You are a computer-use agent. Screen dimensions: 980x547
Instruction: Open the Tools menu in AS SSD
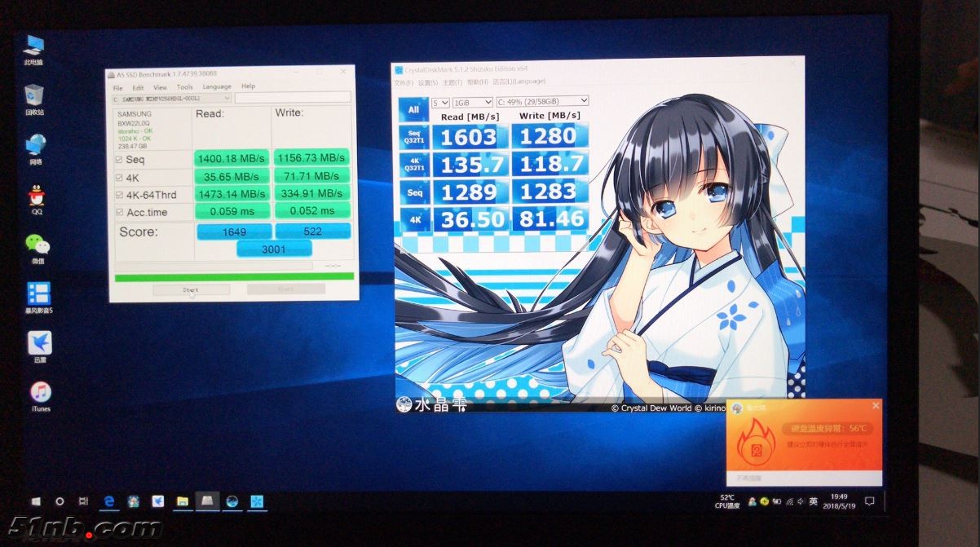point(185,86)
